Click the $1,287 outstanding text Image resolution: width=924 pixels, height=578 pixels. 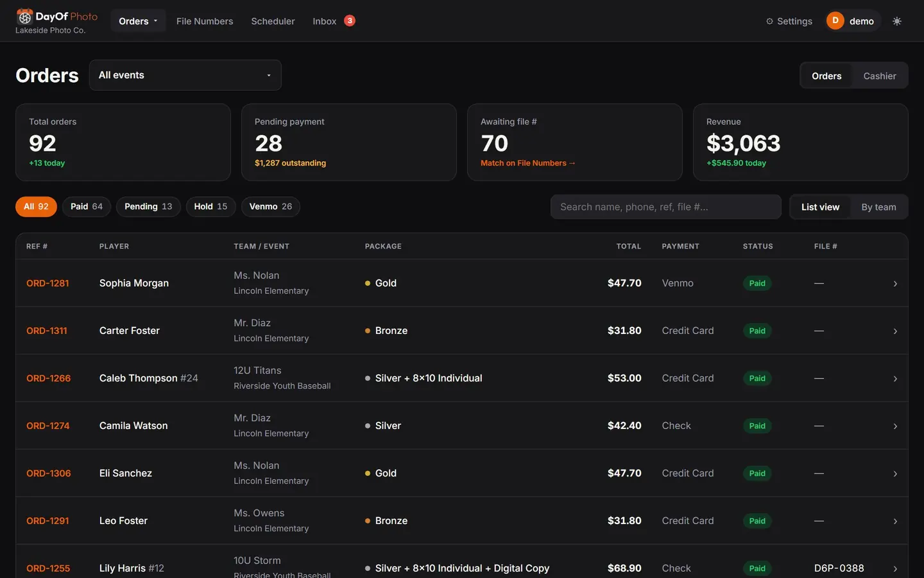290,163
